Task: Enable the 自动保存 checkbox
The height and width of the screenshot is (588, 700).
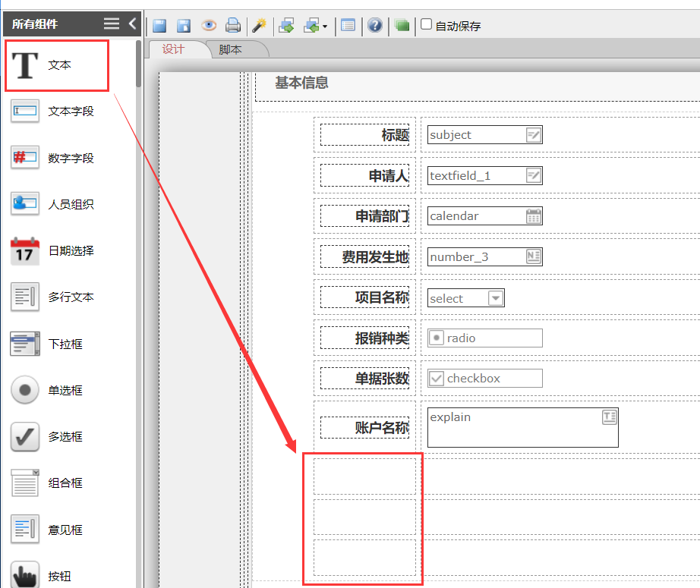Action: 426,24
